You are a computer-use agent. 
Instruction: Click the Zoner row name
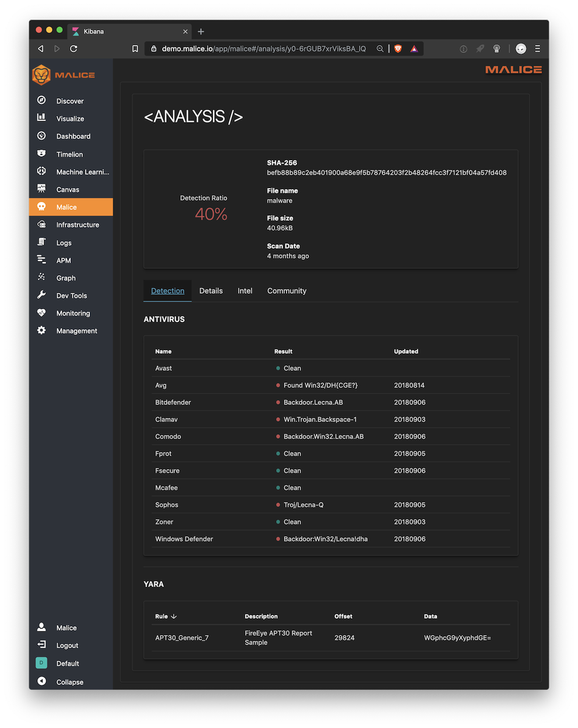click(164, 522)
